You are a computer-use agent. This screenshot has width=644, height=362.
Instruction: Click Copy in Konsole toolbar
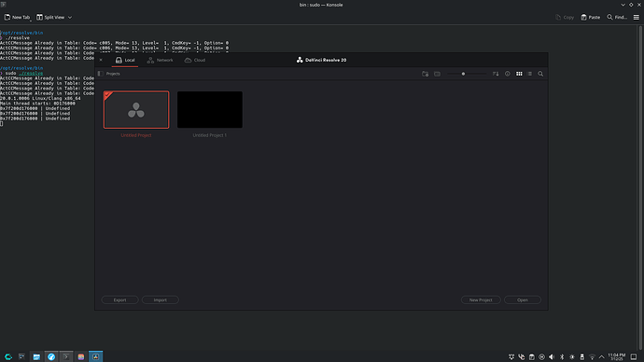[565, 17]
